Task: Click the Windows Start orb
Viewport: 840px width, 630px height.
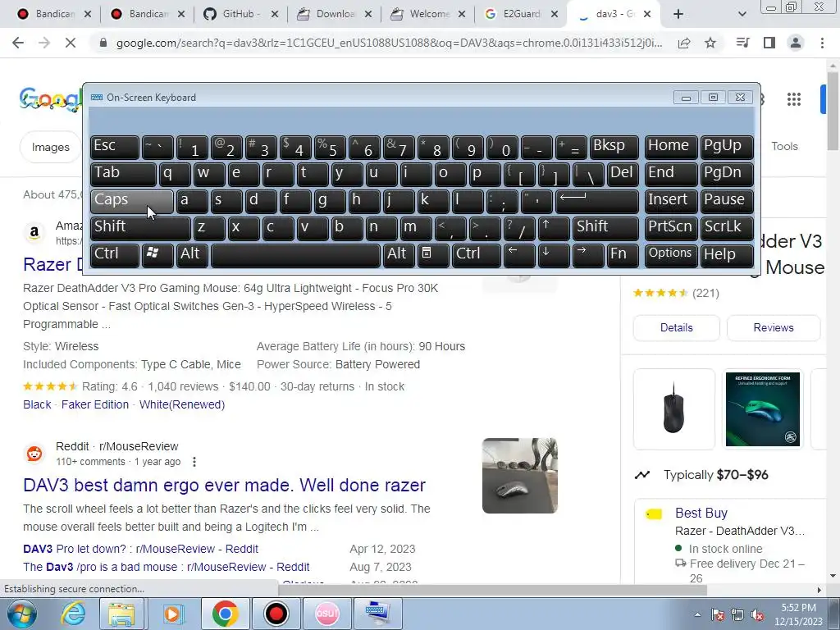Action: pos(21,614)
